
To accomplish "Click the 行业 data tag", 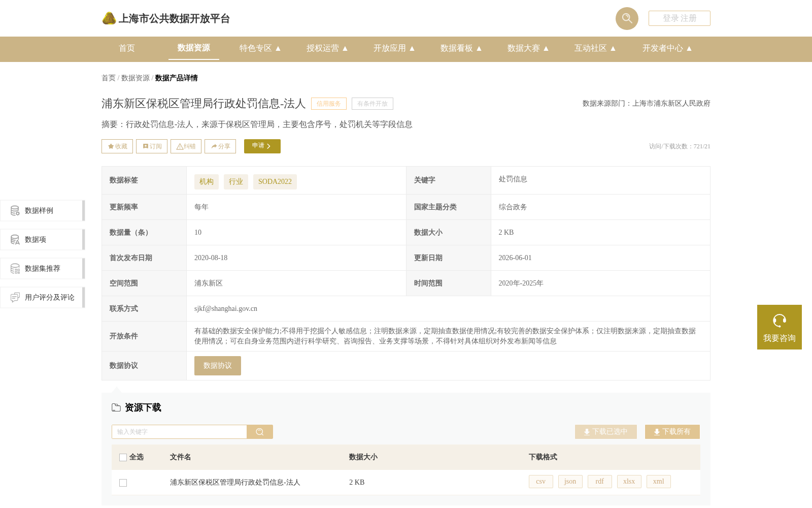I will (236, 182).
